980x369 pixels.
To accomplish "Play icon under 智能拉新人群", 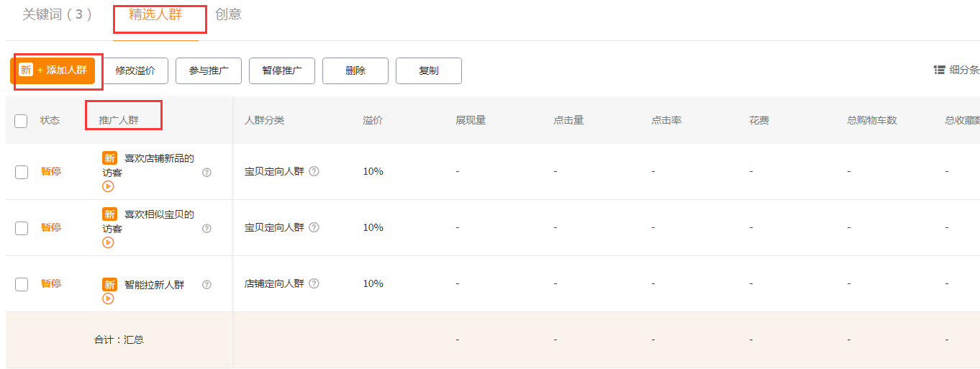I will [108, 299].
